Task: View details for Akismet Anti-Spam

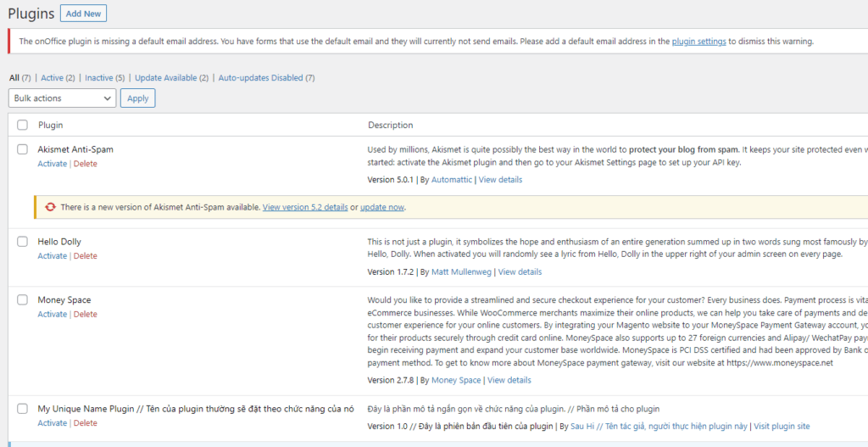Action: tap(500, 180)
